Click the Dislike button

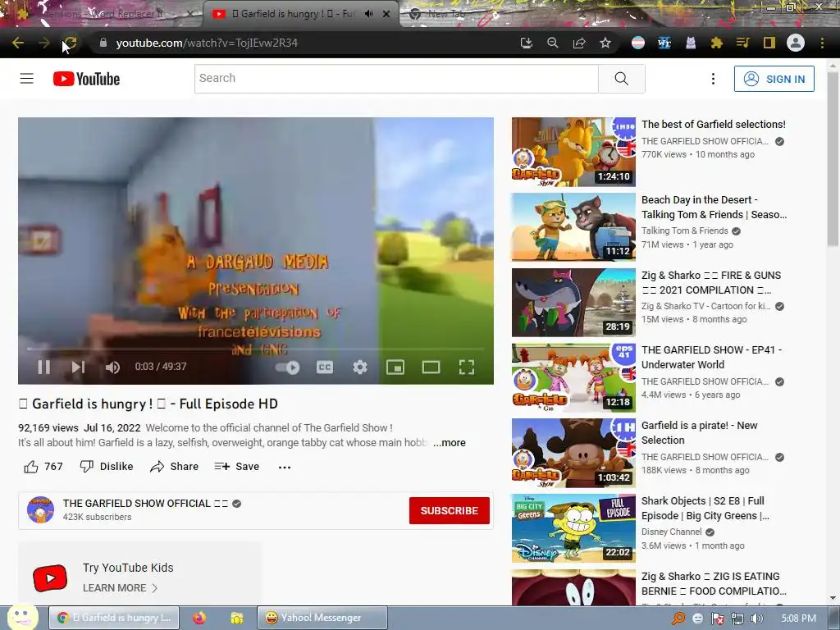pos(106,467)
